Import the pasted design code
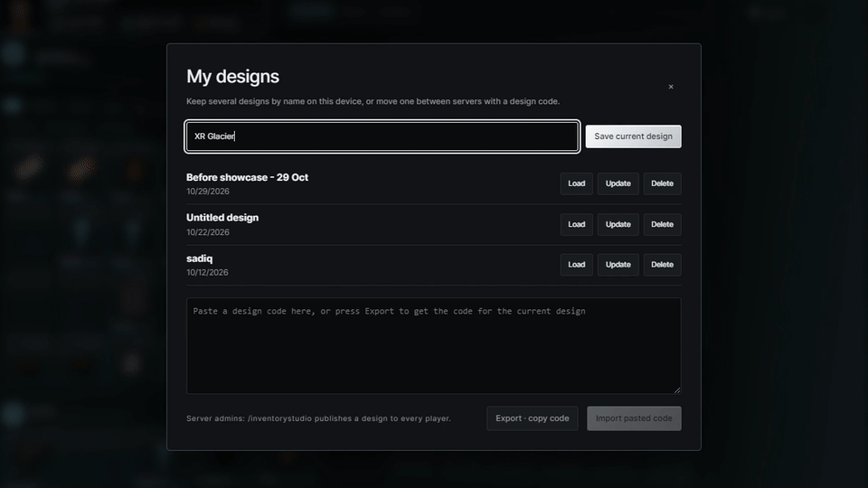The width and height of the screenshot is (868, 488). (x=634, y=418)
